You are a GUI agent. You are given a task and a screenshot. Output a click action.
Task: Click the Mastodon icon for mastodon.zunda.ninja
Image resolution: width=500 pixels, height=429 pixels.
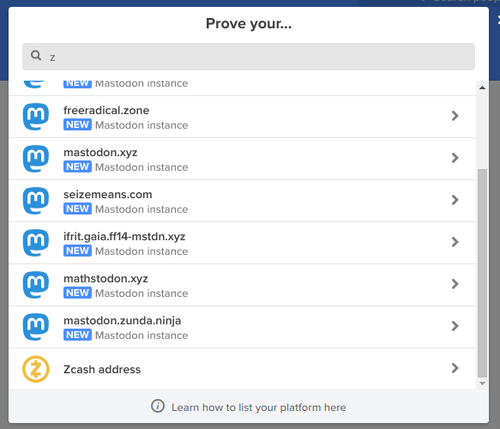click(x=36, y=327)
